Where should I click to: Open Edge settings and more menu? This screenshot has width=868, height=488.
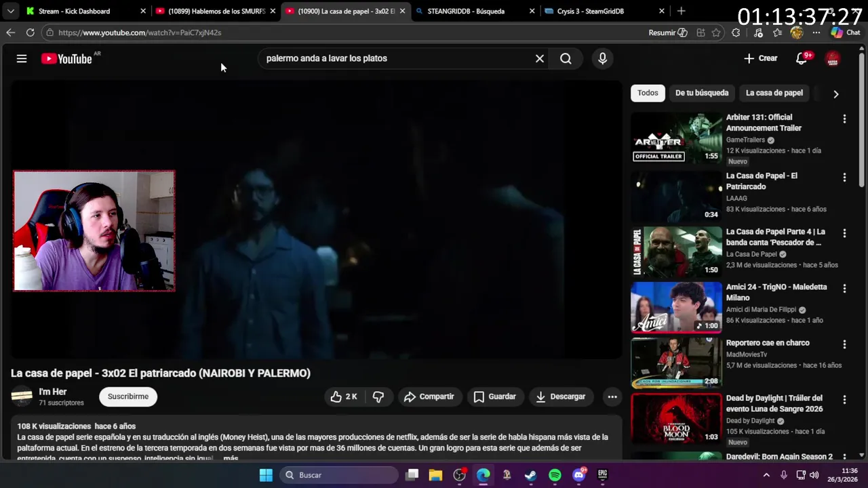pos(816,33)
